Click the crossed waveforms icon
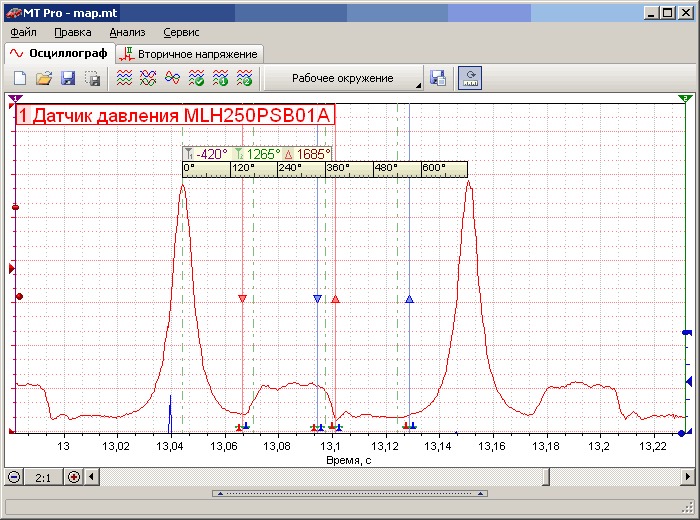Image resolution: width=700 pixels, height=520 pixels. [x=148, y=78]
